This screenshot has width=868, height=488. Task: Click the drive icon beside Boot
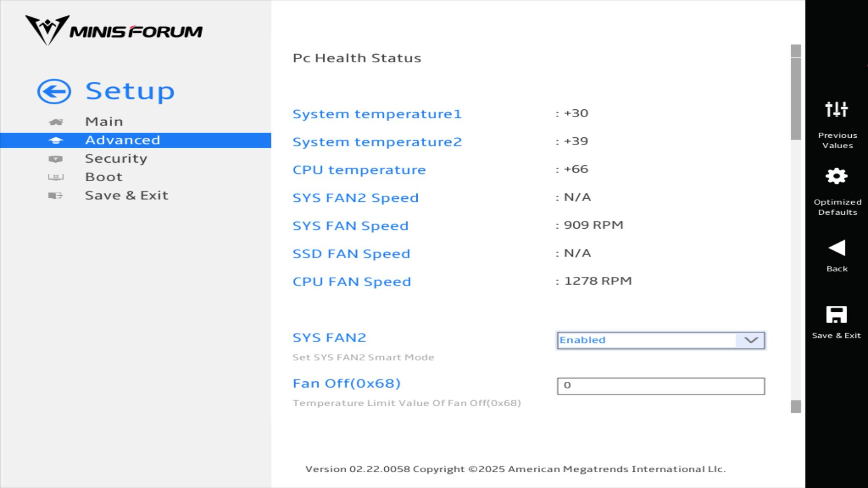point(56,177)
